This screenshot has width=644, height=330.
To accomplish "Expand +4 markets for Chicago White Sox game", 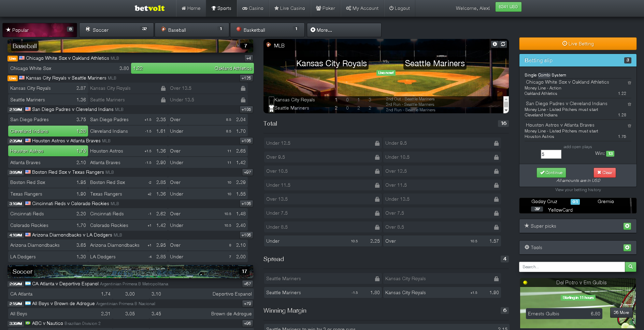I will tap(249, 58).
